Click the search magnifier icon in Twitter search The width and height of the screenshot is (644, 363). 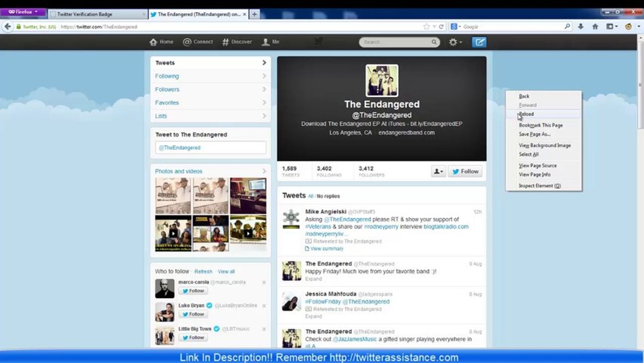point(434,42)
